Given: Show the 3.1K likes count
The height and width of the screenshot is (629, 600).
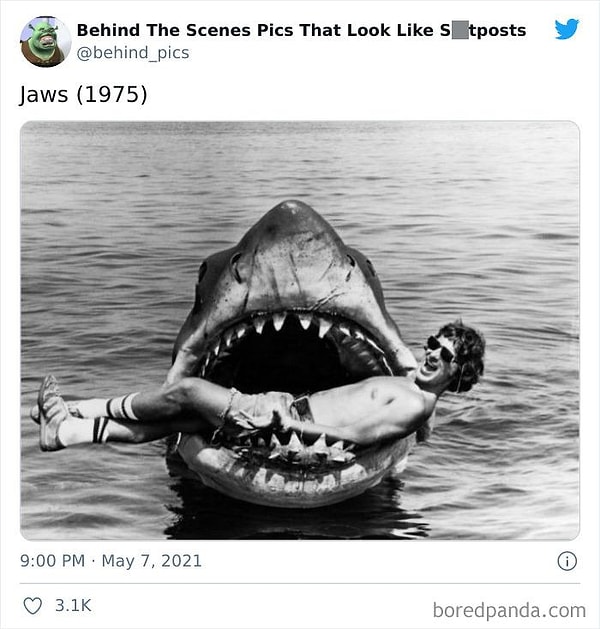Looking at the screenshot, I should (72, 605).
